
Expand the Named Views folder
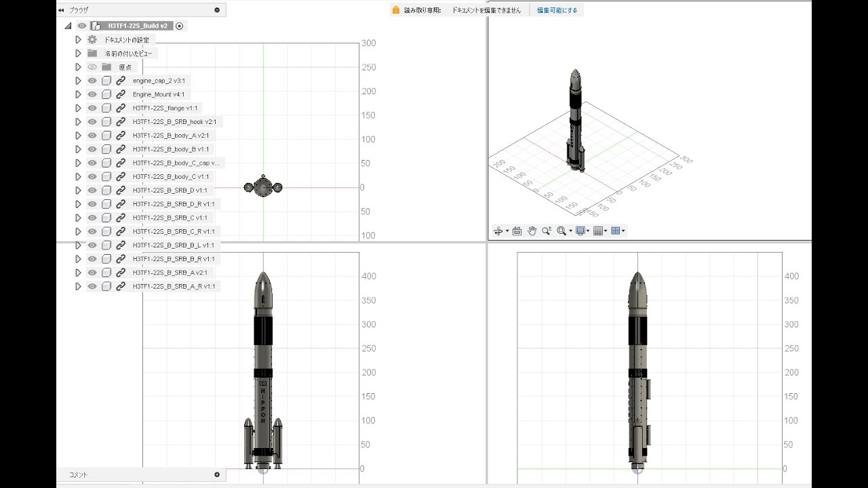(78, 53)
